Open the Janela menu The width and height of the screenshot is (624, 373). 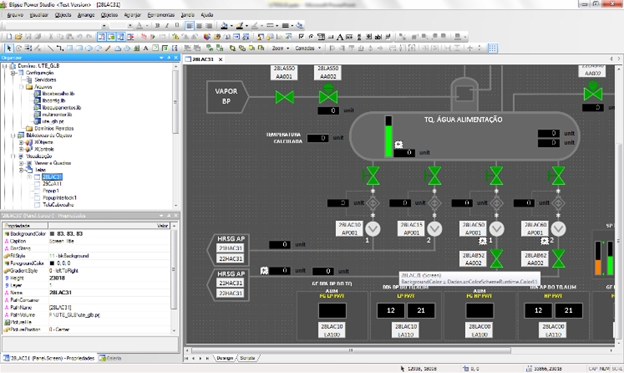coord(187,15)
